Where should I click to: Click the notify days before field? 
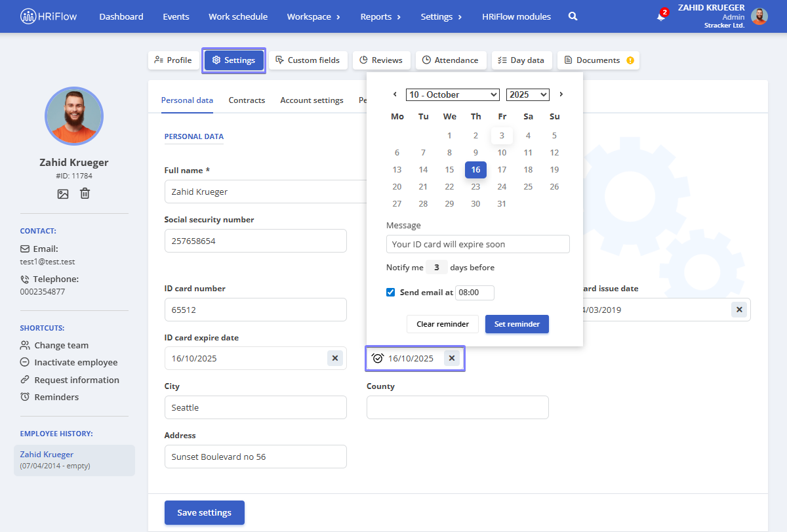[437, 268]
